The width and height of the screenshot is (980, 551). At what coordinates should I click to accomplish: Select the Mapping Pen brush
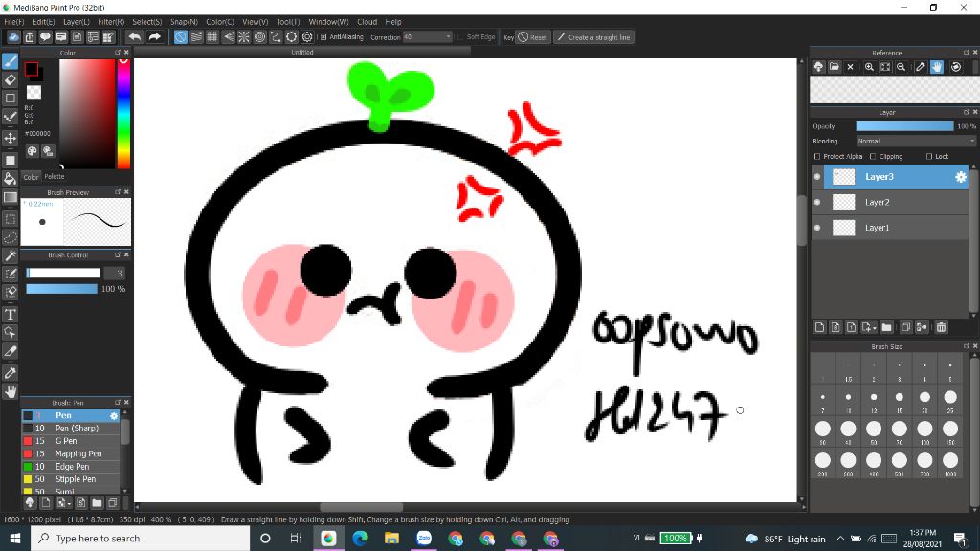click(x=71, y=454)
